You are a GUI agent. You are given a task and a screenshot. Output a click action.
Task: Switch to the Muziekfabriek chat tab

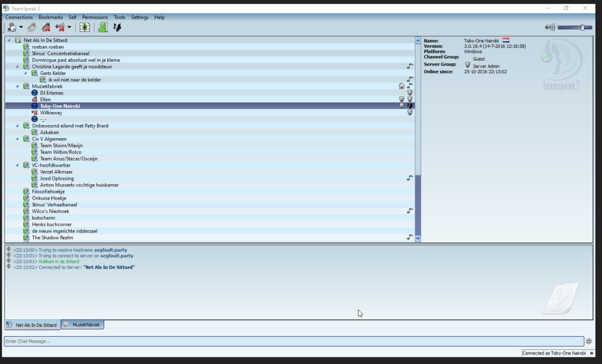pyautogui.click(x=83, y=325)
